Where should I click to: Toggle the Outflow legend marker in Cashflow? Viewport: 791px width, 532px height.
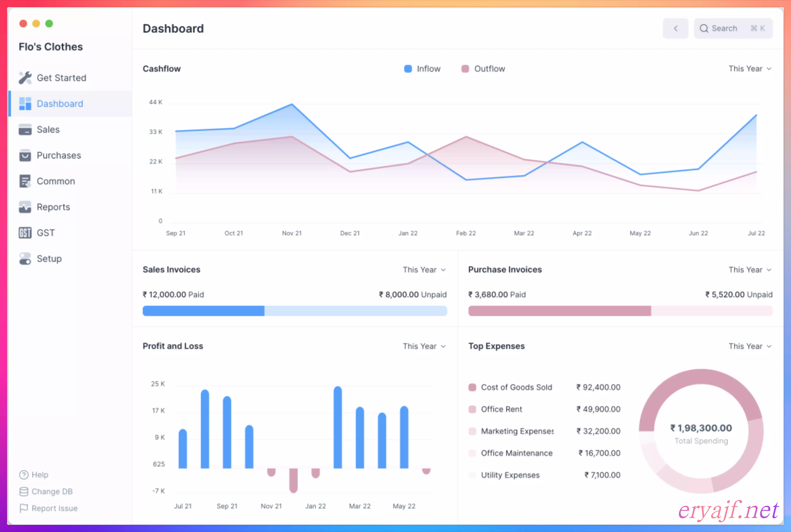(x=465, y=69)
